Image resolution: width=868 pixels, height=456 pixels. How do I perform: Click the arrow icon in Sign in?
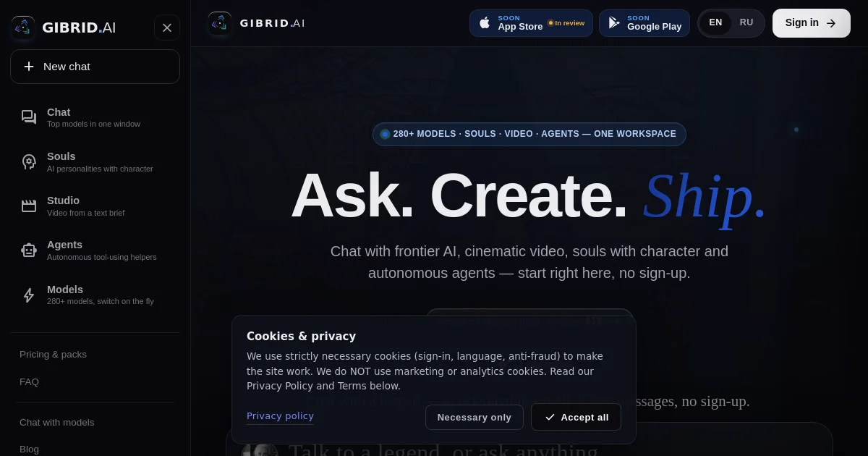[x=831, y=23]
